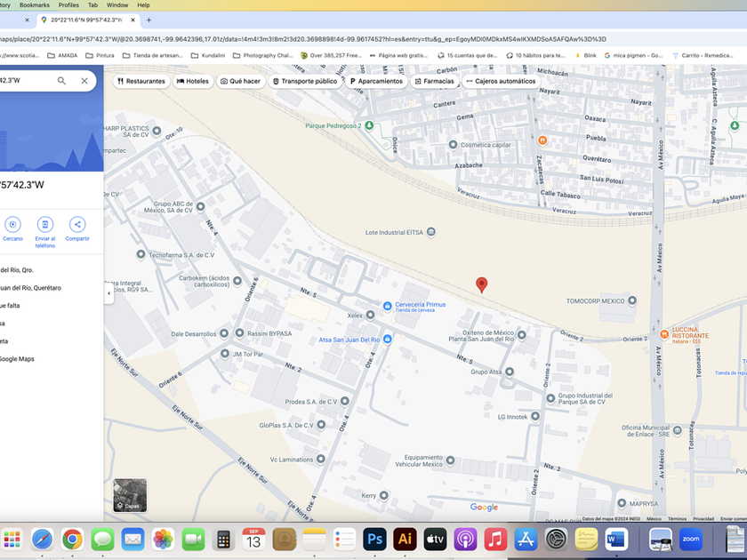Click the Atsa San Juan Del Río pin
Image resolution: width=747 pixels, height=560 pixels.
point(388,339)
